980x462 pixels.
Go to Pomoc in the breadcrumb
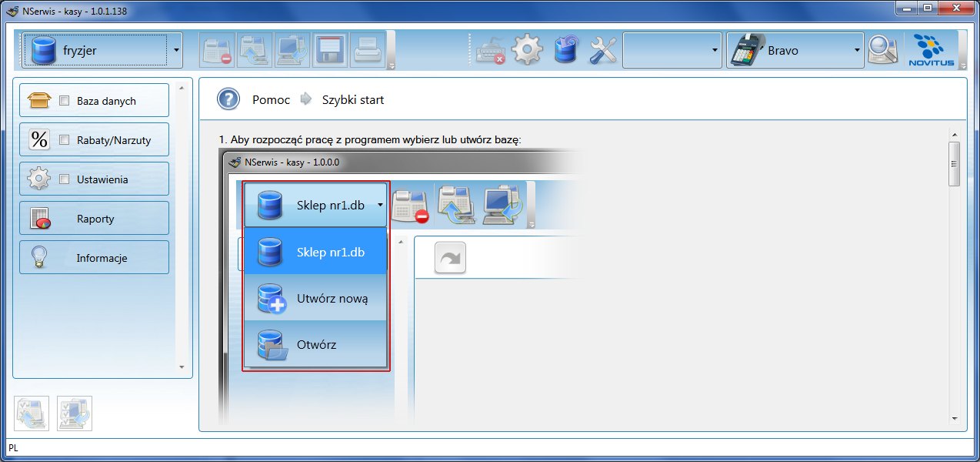click(x=272, y=100)
